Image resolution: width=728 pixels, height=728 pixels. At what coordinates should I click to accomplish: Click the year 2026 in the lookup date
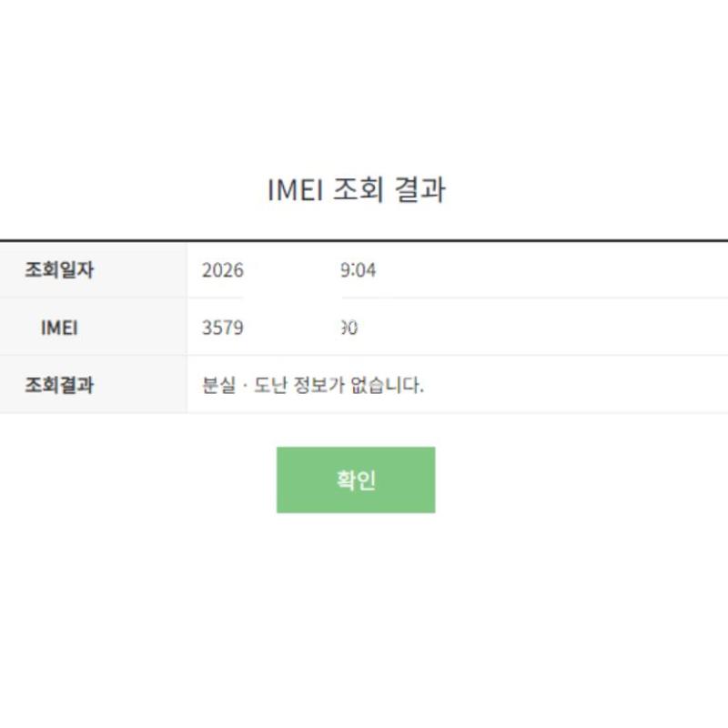click(222, 270)
